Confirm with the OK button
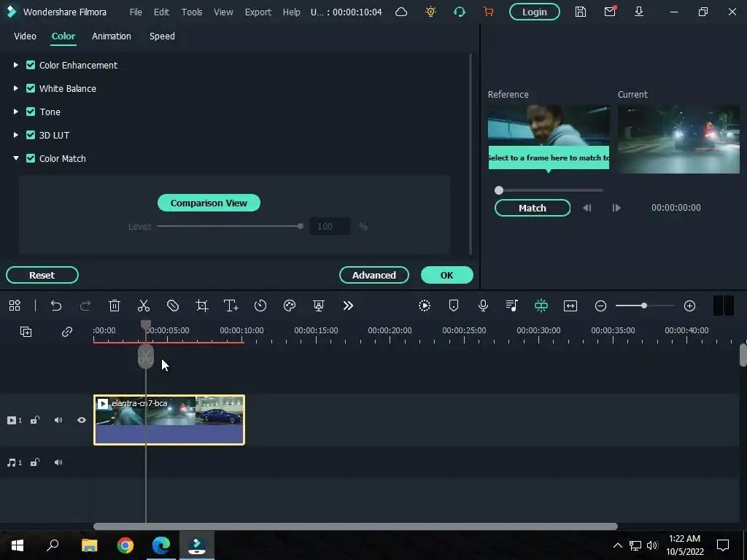This screenshot has height=560, width=747. coord(447,275)
